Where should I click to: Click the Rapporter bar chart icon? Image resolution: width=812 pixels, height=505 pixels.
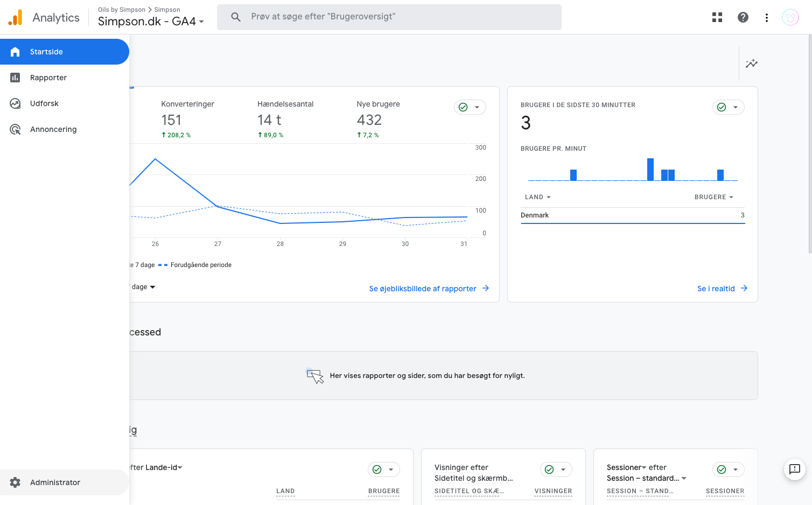point(15,78)
